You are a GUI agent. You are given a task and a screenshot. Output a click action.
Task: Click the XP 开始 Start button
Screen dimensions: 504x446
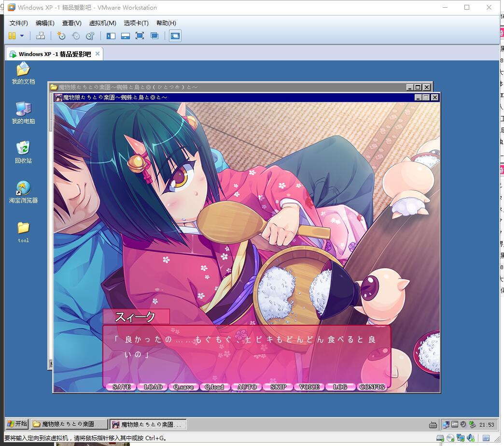[17, 424]
